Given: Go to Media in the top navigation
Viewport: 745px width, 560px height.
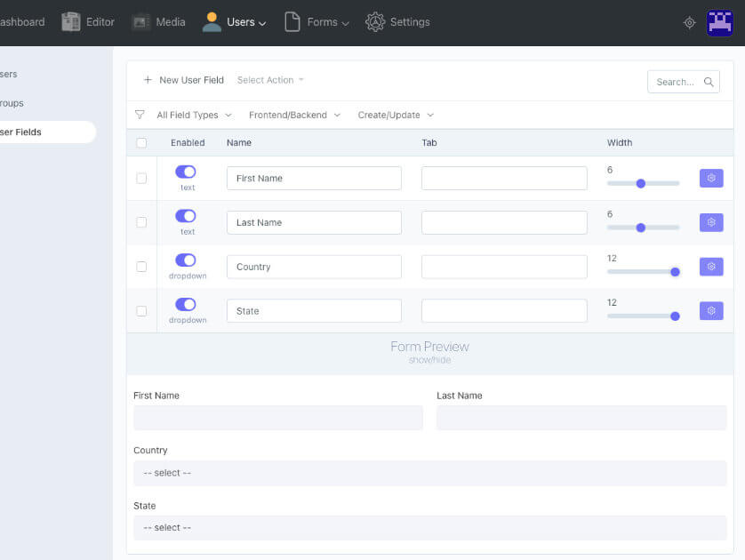Looking at the screenshot, I should tap(159, 22).
